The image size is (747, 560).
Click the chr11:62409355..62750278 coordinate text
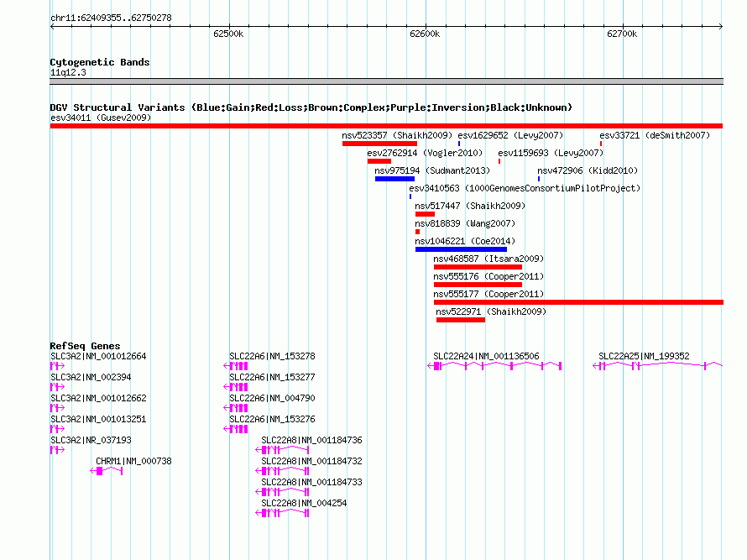[x=111, y=18]
